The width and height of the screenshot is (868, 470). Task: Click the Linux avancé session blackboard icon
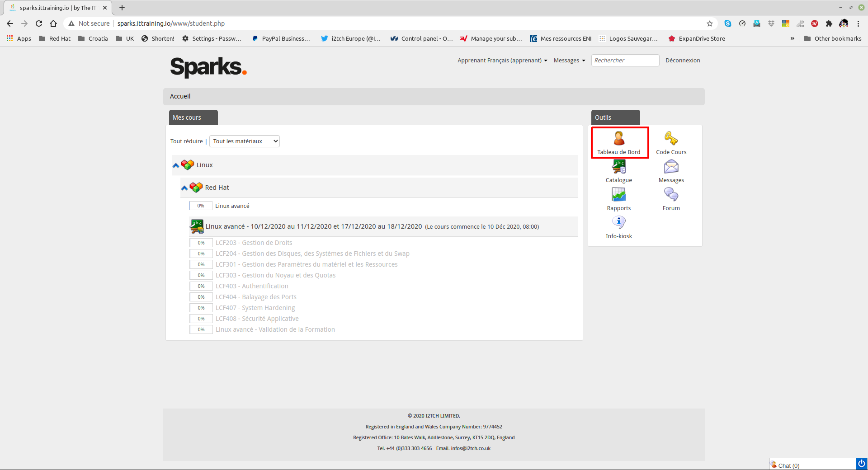(197, 226)
